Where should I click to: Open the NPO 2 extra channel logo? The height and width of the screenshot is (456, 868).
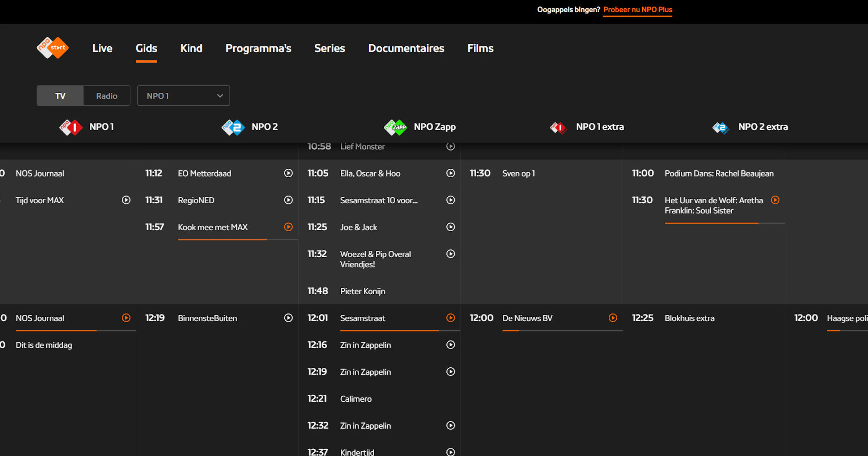click(x=721, y=127)
